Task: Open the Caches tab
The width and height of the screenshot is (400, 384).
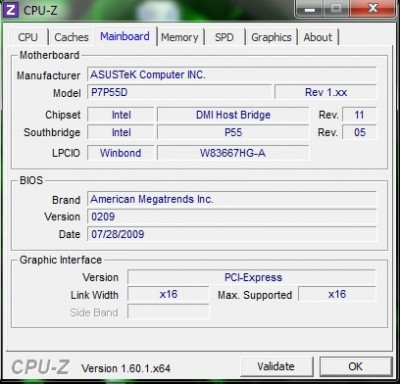Action: click(71, 37)
